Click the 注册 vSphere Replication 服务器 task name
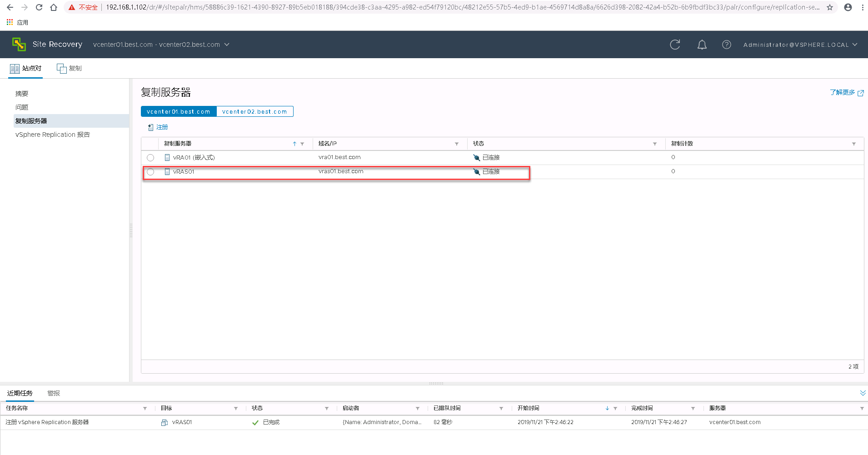The height and width of the screenshot is (455, 868). 47,422
